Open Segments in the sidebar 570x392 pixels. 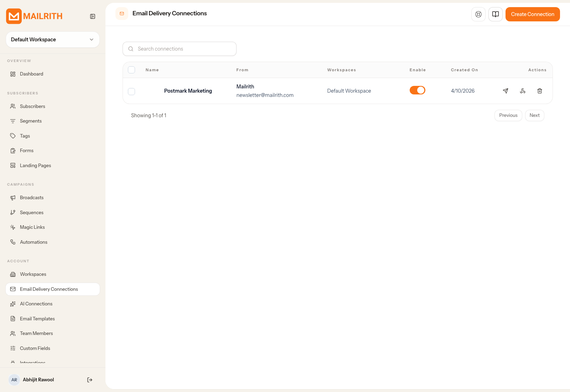(53, 121)
